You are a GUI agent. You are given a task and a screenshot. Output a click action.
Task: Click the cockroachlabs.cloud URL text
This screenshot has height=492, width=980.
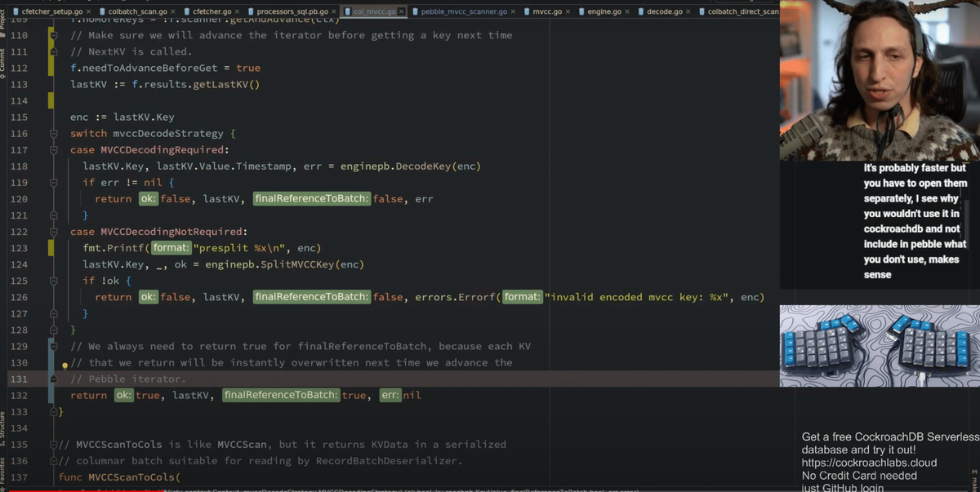coord(869,463)
